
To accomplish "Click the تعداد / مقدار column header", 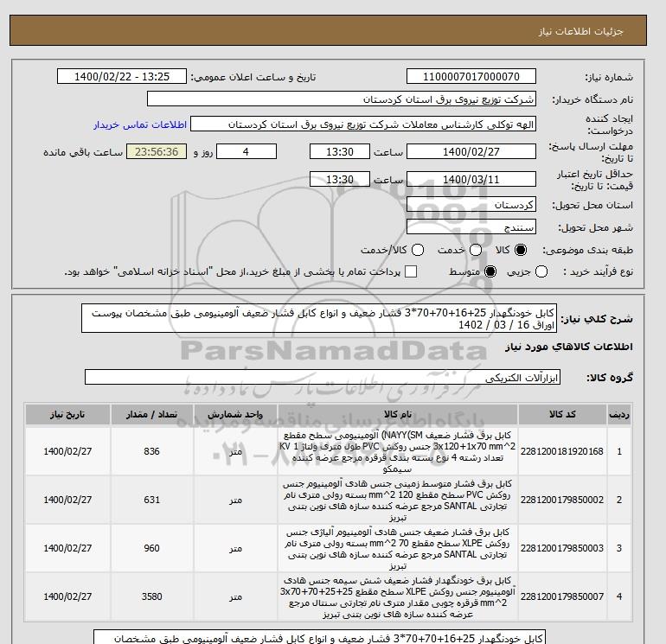I will point(151,414).
